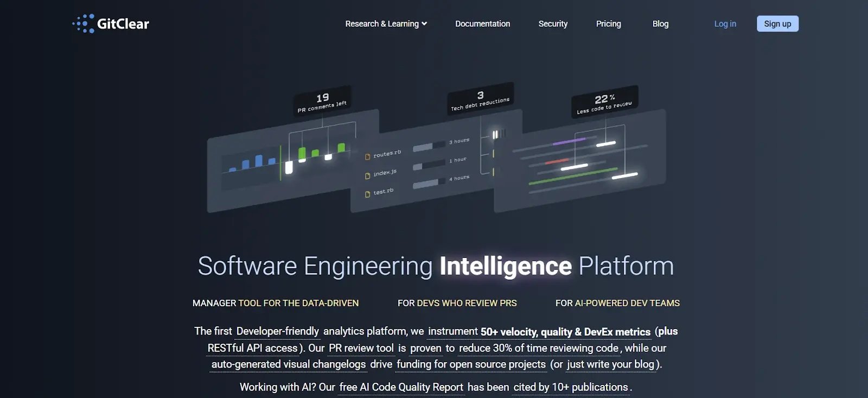Screen dimensions: 868x398
Task: Click the word proven link
Action: click(x=426, y=348)
